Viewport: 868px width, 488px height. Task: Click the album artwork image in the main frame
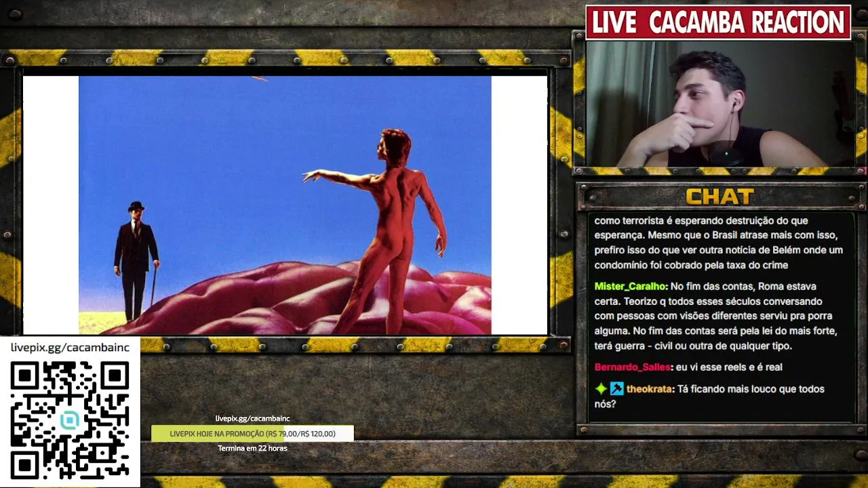pos(285,205)
